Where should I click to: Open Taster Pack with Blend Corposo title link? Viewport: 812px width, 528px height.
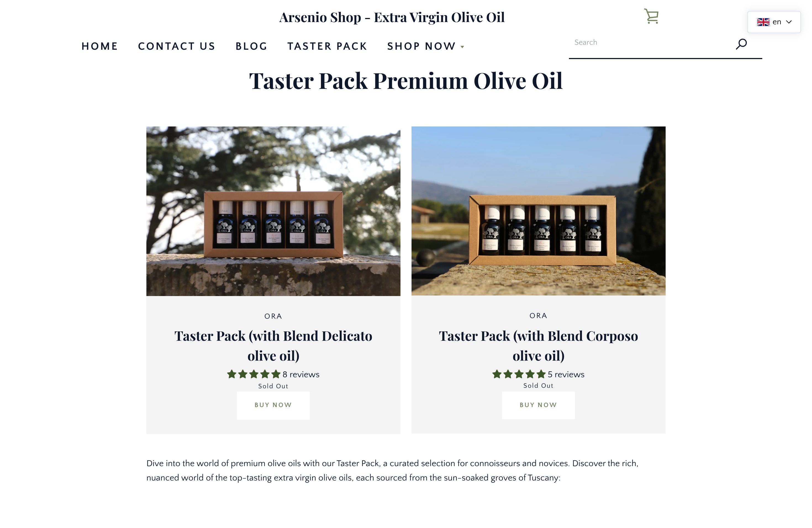538,345
